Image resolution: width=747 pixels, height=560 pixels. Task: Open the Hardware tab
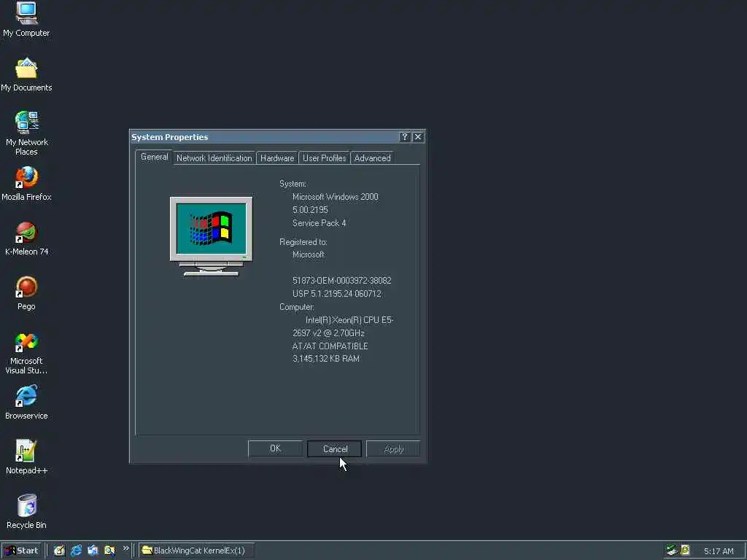(277, 158)
